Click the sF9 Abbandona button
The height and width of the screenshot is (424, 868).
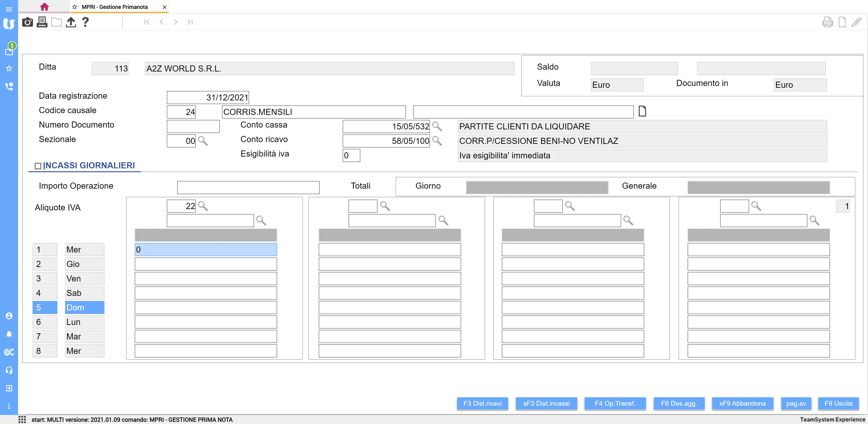coord(742,403)
